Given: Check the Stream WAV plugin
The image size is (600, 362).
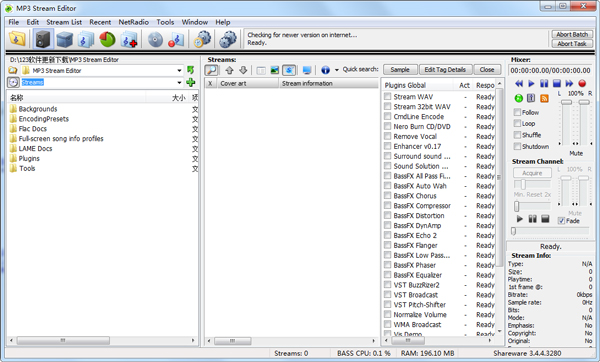Looking at the screenshot, I should click(x=388, y=96).
